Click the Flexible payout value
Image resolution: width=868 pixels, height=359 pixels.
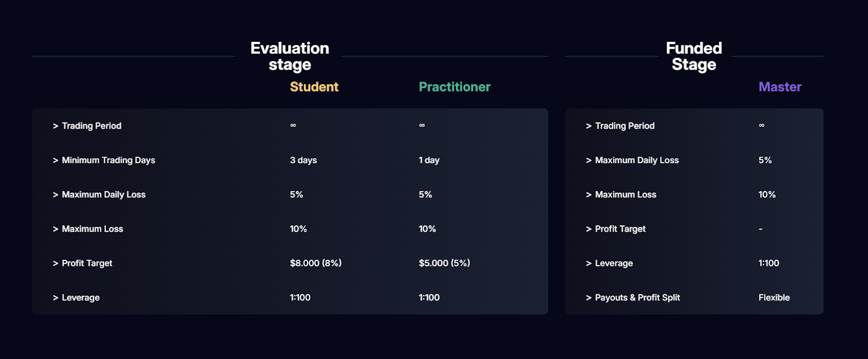pyautogui.click(x=774, y=298)
